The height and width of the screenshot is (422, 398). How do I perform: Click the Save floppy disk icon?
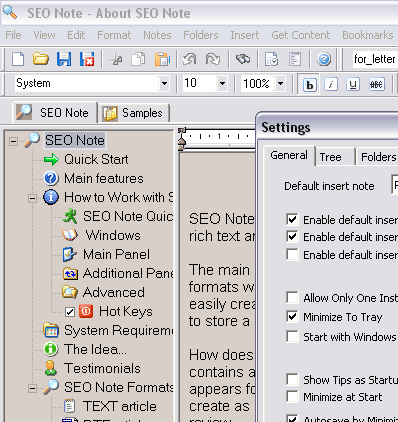pos(64,59)
